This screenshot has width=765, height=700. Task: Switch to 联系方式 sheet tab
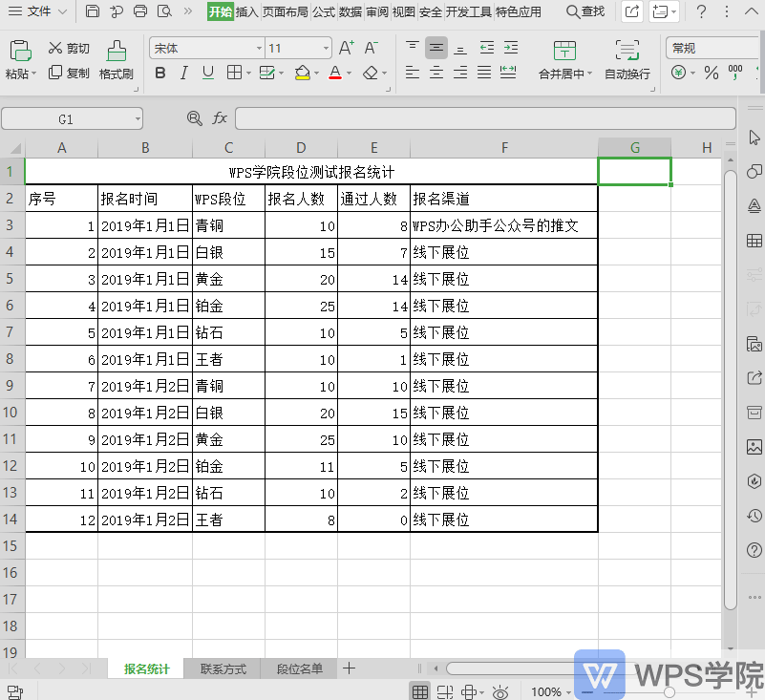pos(223,668)
